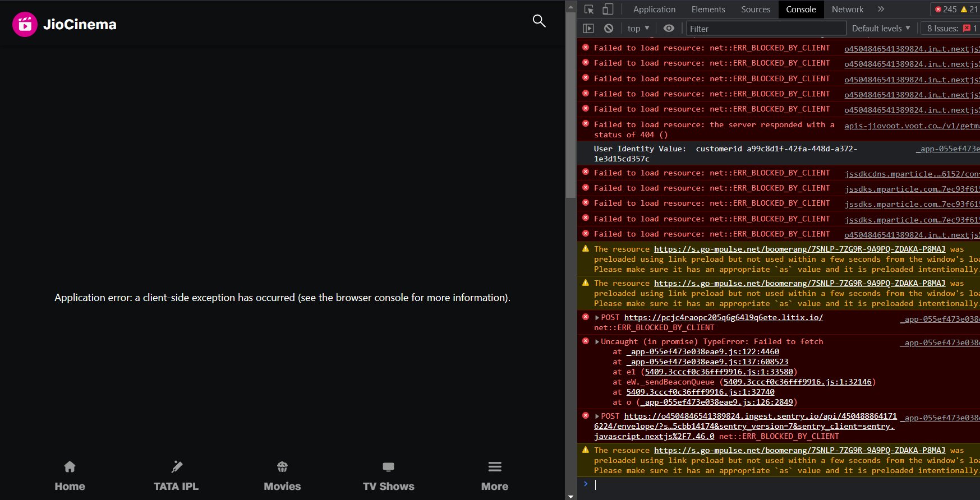
Task: Expand the POST sentry.io error entry
Action: pyautogui.click(x=597, y=416)
